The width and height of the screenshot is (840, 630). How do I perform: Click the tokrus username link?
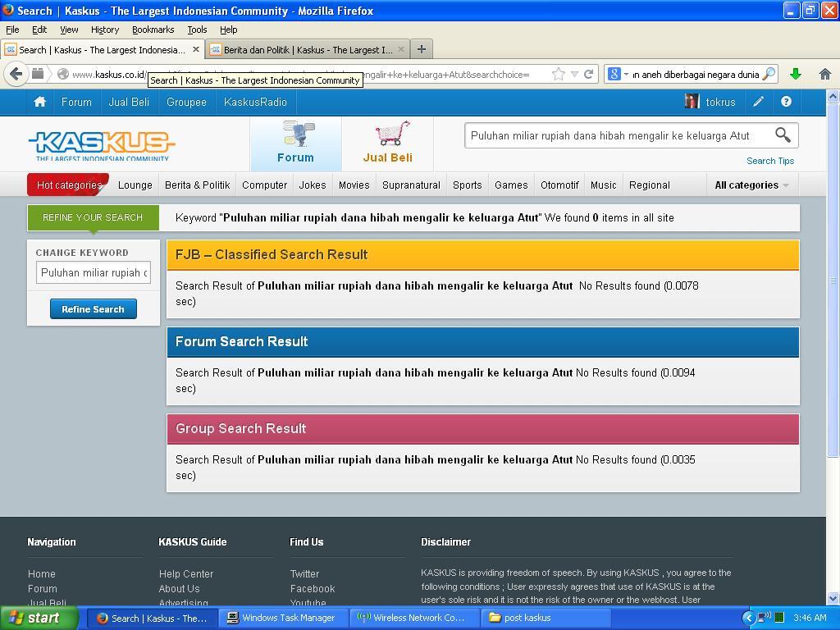click(x=720, y=102)
